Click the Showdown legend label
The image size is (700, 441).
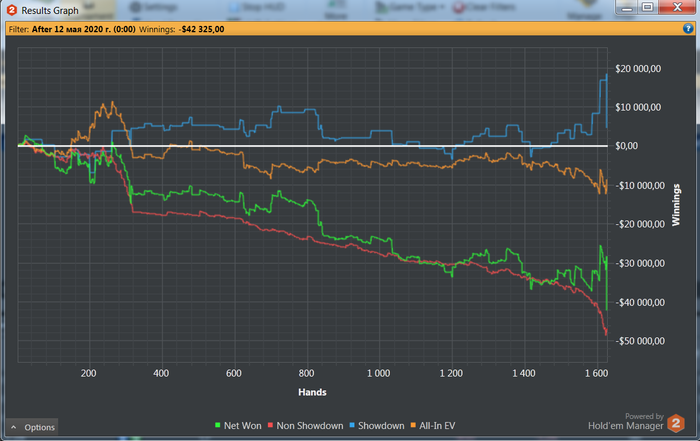pyautogui.click(x=381, y=426)
